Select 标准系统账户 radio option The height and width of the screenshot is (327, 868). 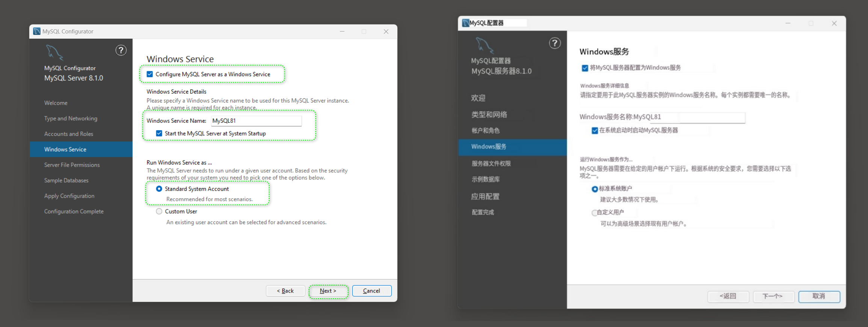595,189
